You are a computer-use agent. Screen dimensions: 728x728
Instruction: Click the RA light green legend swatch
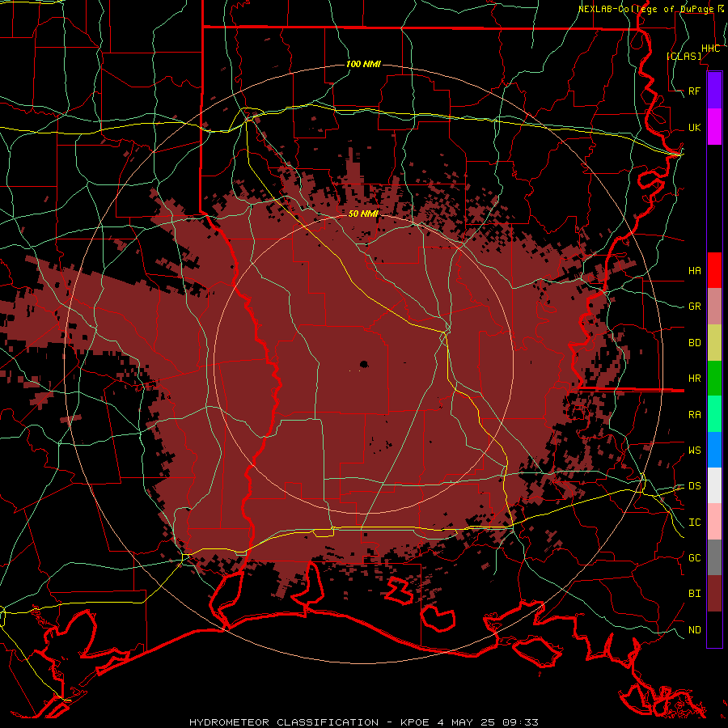(714, 414)
